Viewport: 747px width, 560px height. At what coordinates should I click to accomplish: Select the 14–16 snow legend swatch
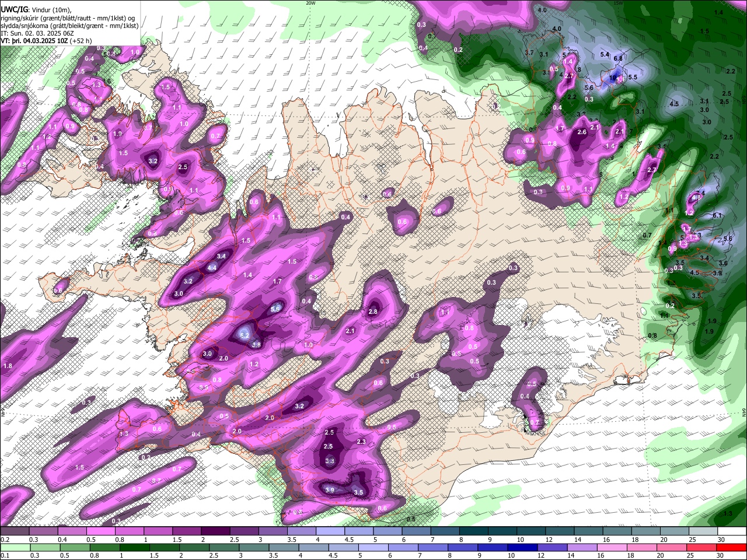tap(589, 531)
